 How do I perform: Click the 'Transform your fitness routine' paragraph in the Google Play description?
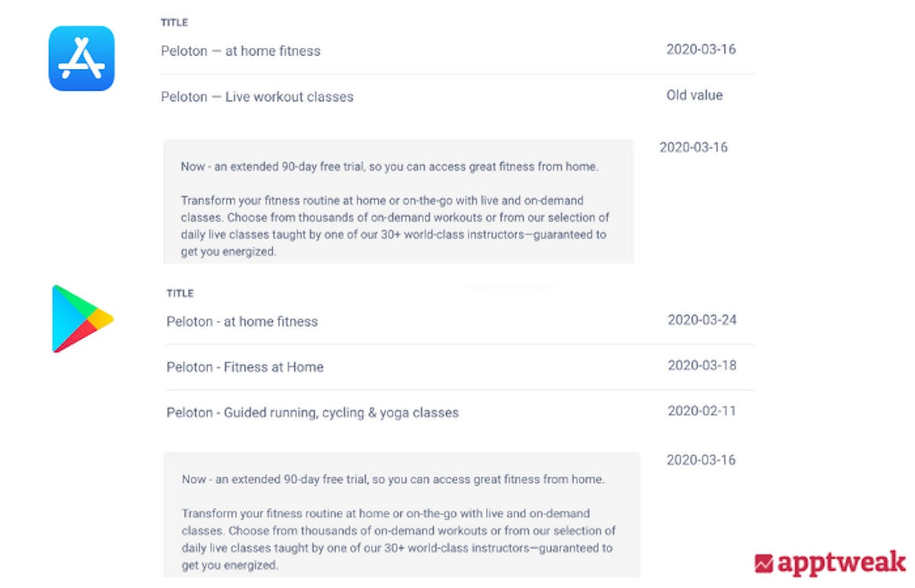tap(398, 540)
